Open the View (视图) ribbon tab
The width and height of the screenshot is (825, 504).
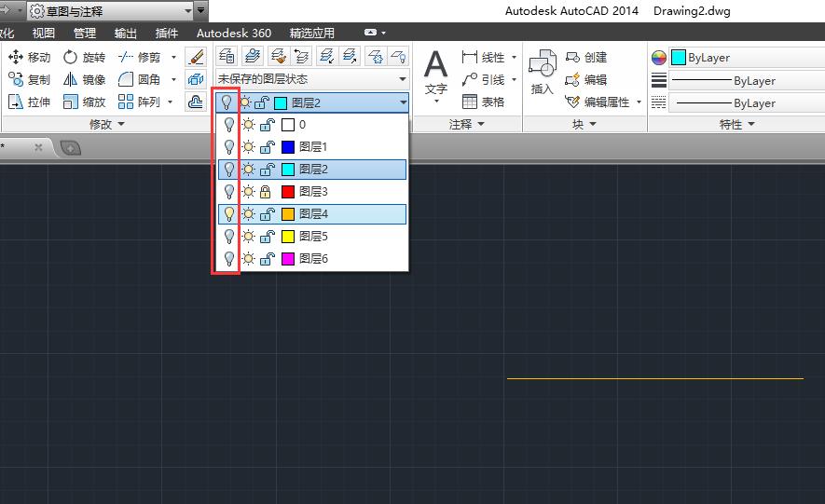coord(43,34)
